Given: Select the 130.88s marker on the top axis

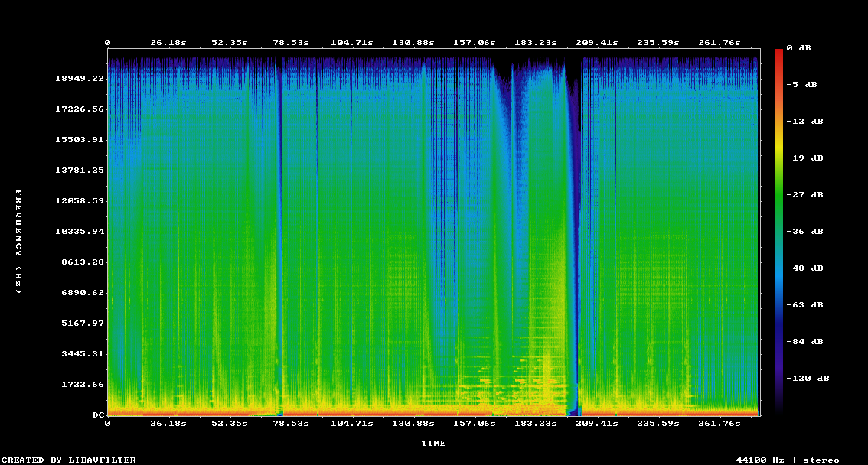Looking at the screenshot, I should point(413,42).
